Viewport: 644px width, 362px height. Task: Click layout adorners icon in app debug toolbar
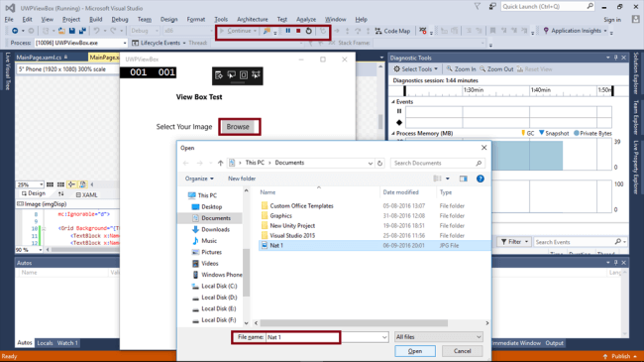[244, 74]
